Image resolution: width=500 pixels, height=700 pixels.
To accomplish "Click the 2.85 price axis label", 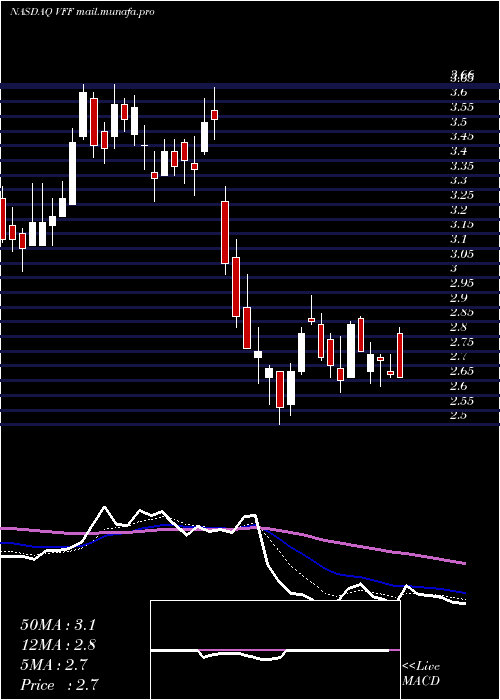I will coord(462,312).
